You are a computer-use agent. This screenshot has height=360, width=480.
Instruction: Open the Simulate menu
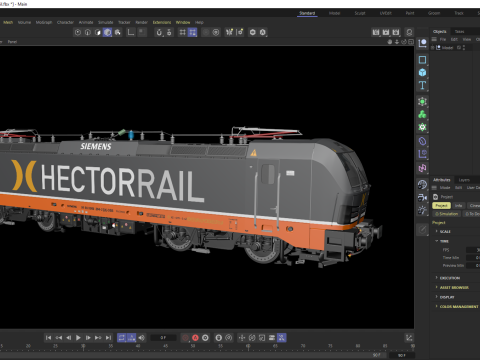pos(106,22)
